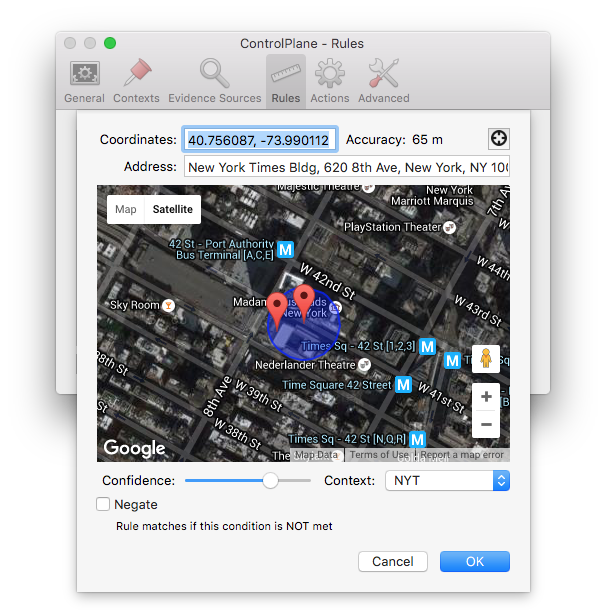
Task: Click the Confidence slider knob
Action: coord(270,481)
